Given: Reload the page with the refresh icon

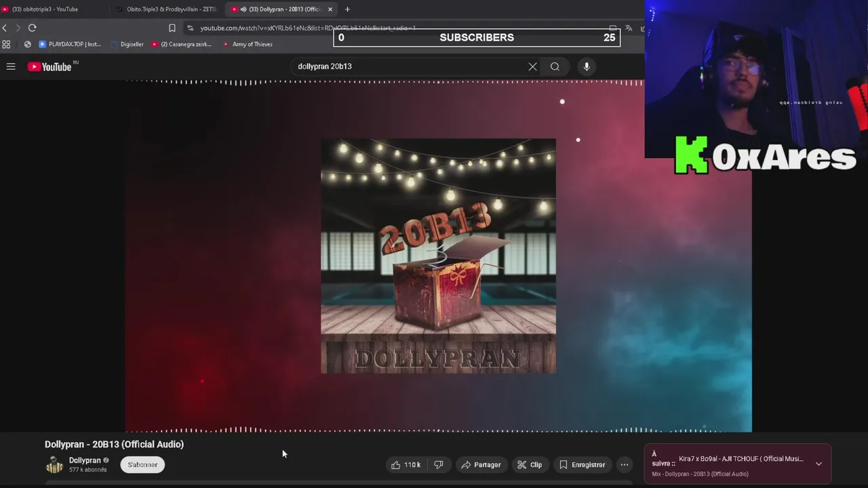Looking at the screenshot, I should coord(32,28).
